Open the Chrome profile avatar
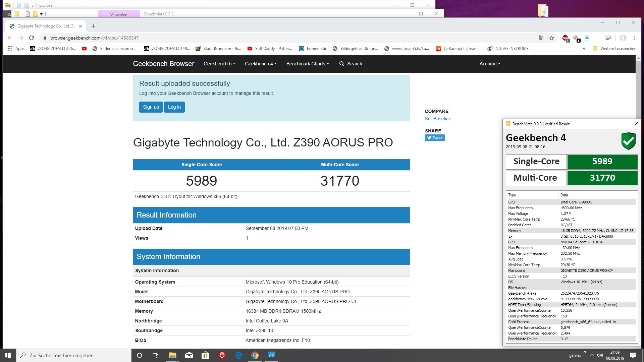This screenshot has height=362, width=644. (x=623, y=38)
